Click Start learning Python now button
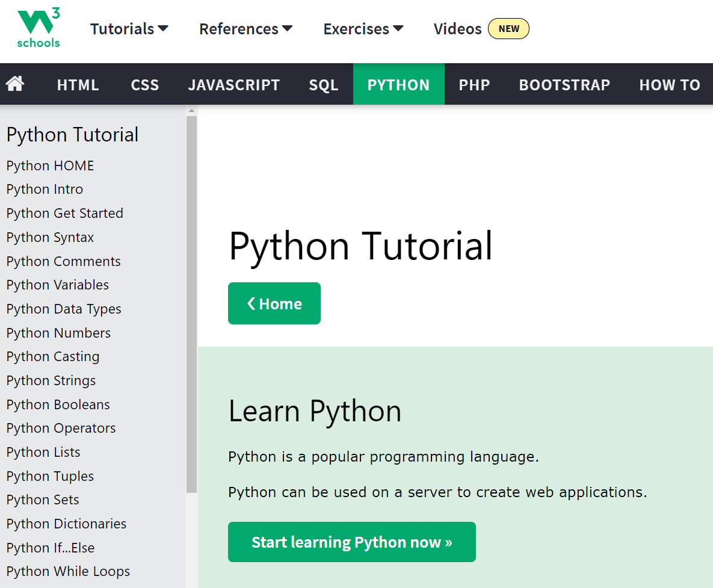This screenshot has width=713, height=588. (x=352, y=542)
